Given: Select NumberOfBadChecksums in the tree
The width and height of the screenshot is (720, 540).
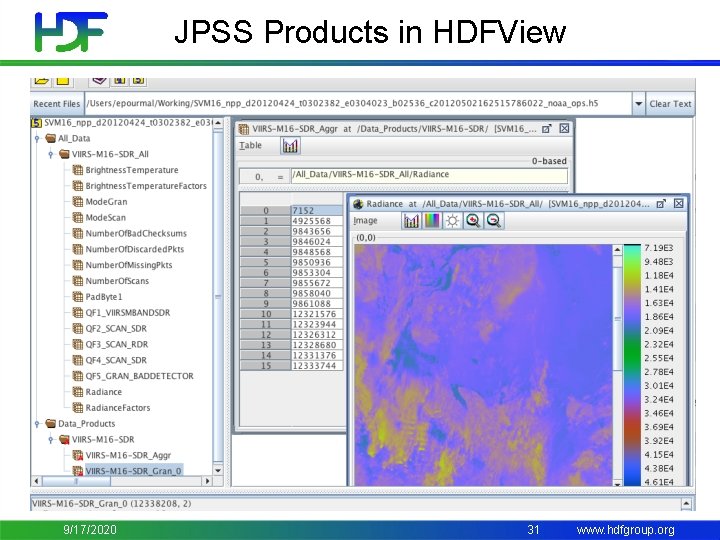Looking at the screenshot, I should (x=136, y=233).
